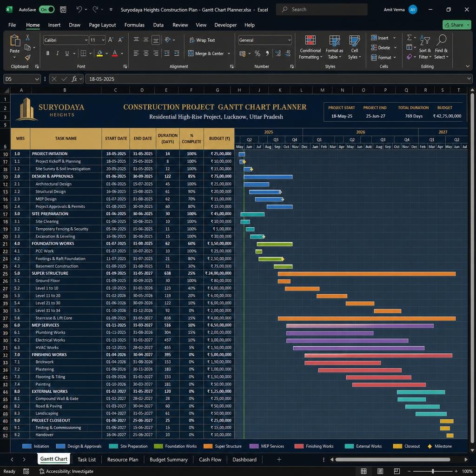Click the Insert Function fx icon
The image size is (476, 476).
(x=74, y=79)
